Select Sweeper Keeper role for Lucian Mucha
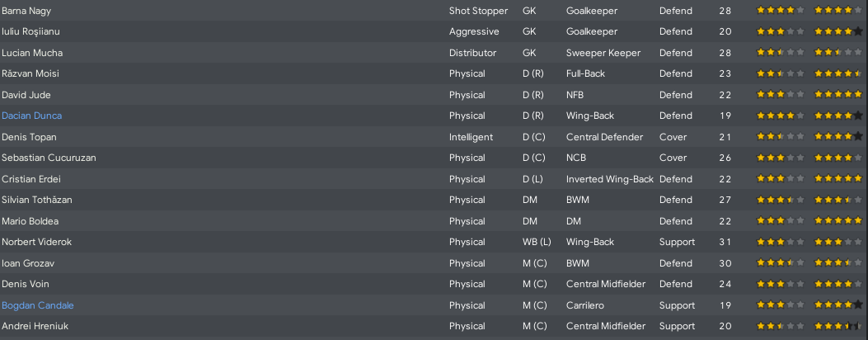868x340 pixels. 603,53
